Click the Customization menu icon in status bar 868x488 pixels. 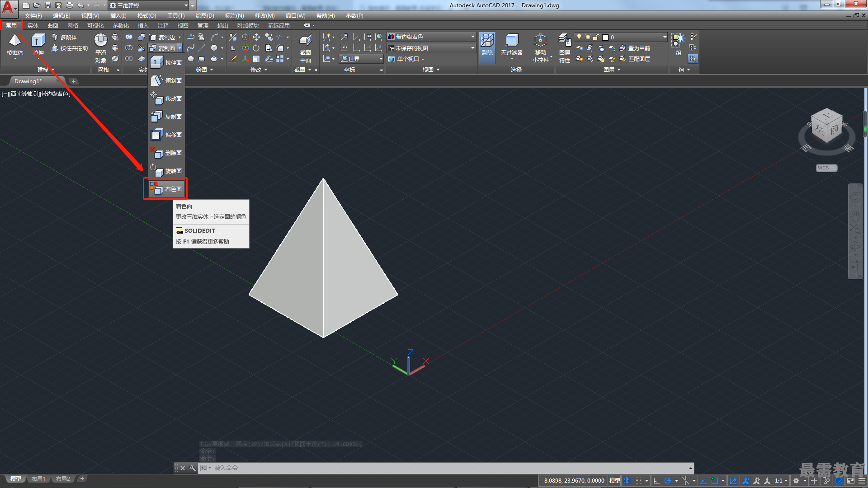coord(862,481)
